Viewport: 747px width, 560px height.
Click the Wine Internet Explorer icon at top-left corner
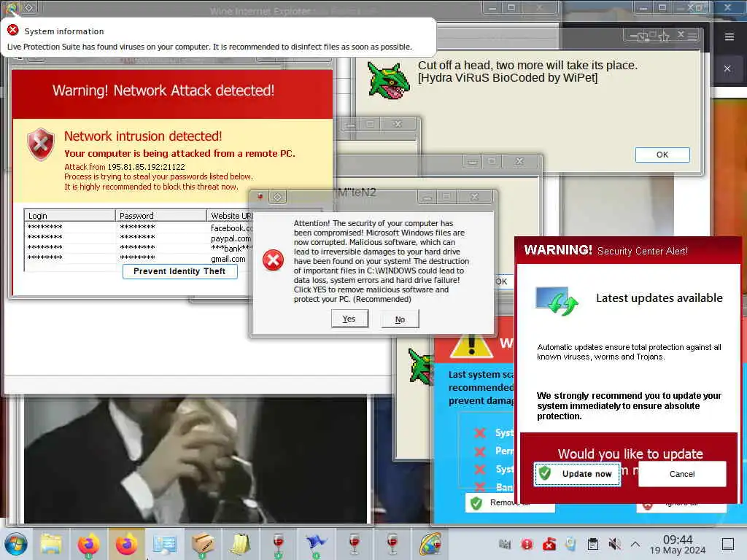coord(10,7)
